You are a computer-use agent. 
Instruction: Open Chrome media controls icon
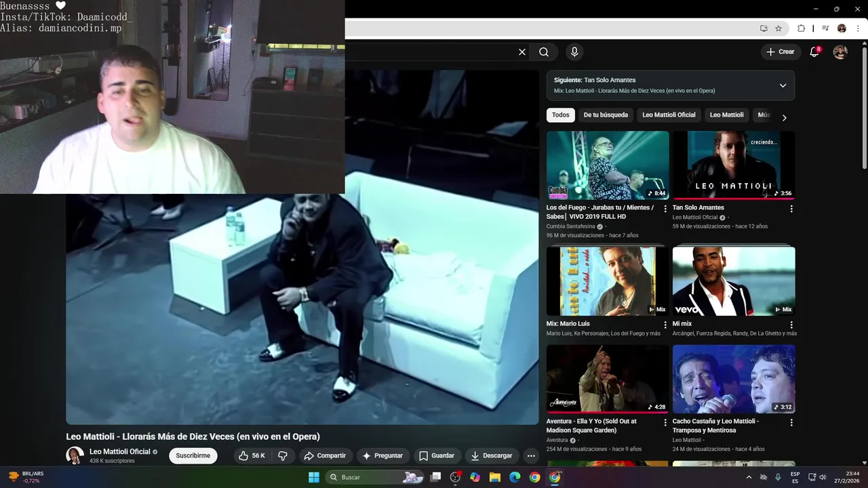click(x=825, y=28)
